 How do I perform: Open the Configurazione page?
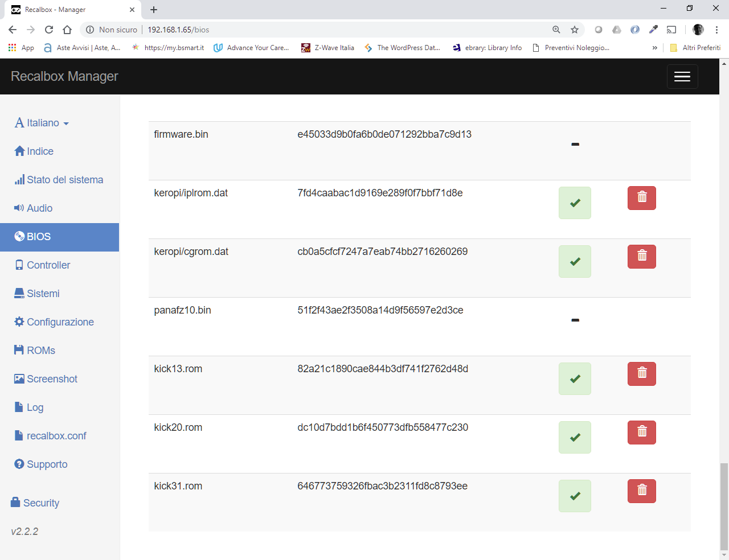[54, 322]
